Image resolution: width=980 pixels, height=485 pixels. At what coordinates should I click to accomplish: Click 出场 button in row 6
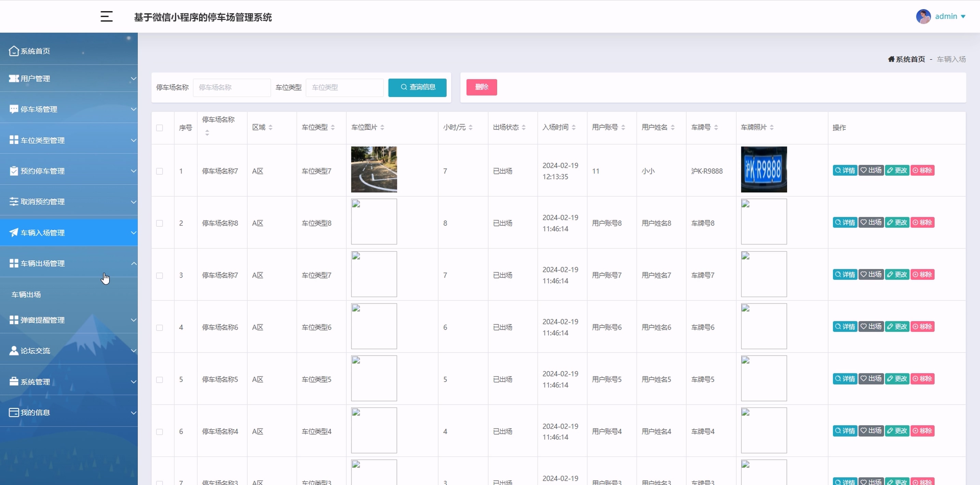pyautogui.click(x=871, y=431)
